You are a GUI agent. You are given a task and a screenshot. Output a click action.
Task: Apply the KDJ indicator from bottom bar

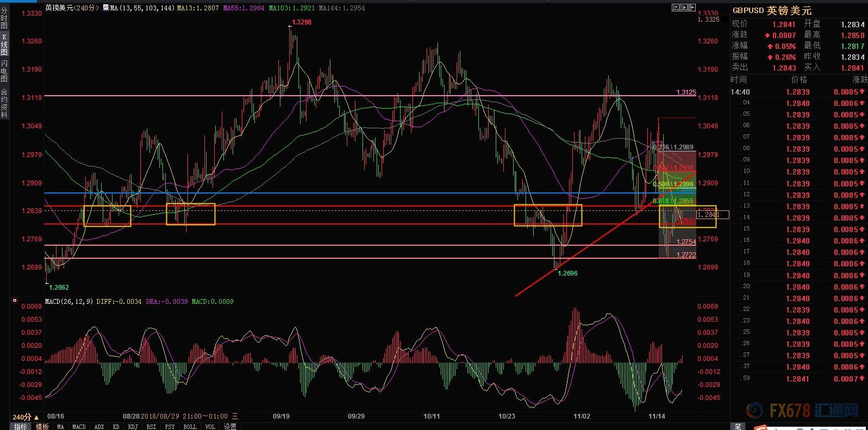[x=133, y=427]
